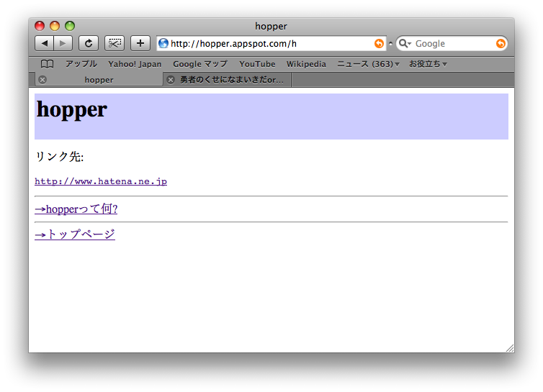Go back with the left arrow button
This screenshot has width=543, height=392.
point(45,43)
